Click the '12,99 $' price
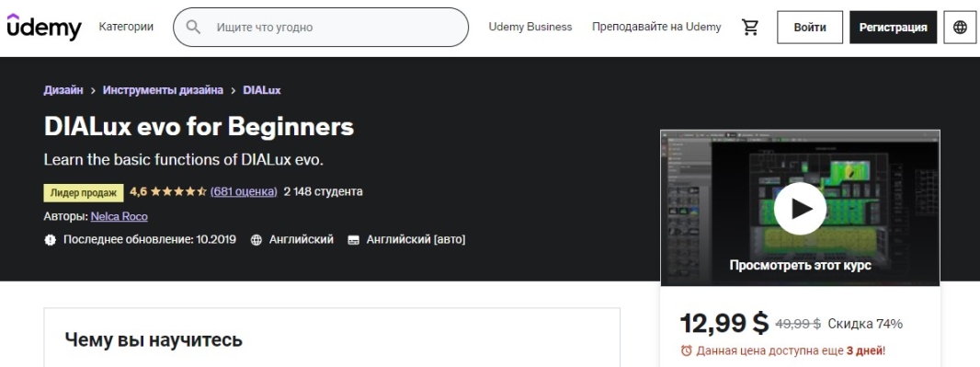Image resolution: width=980 pixels, height=367 pixels. point(724,323)
